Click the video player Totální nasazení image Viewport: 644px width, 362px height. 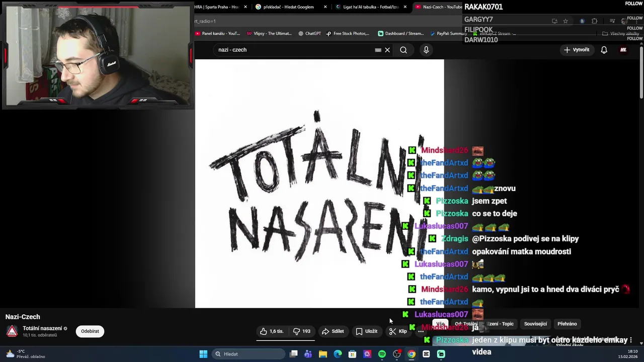(x=319, y=184)
